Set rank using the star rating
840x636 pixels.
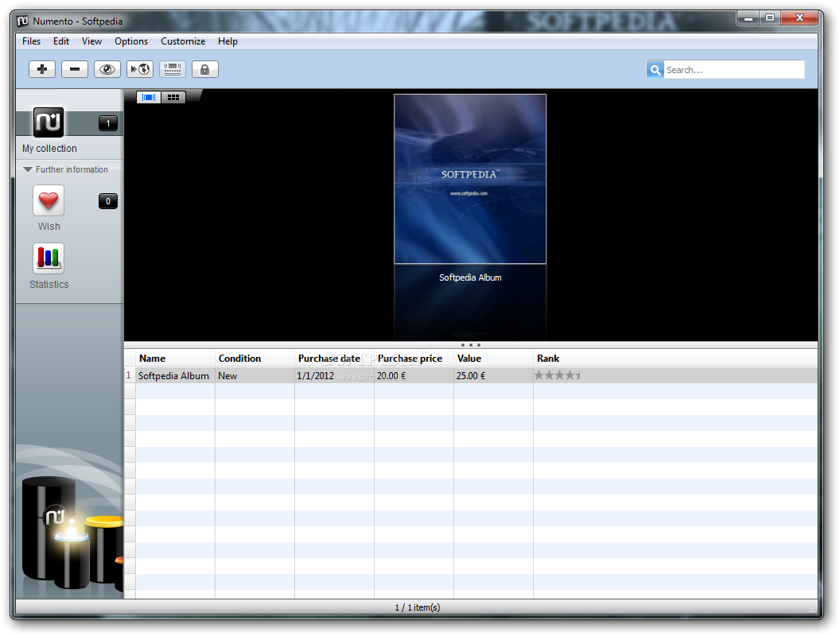[557, 375]
